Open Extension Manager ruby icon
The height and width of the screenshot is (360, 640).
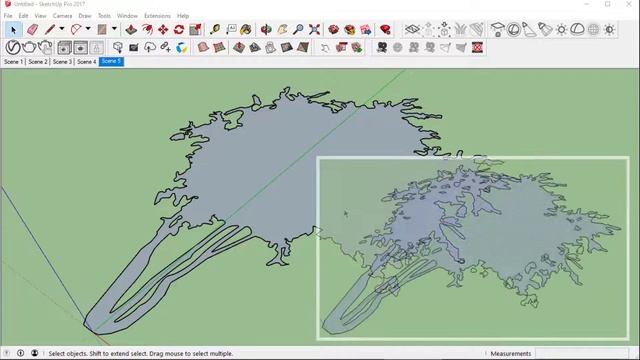385,29
